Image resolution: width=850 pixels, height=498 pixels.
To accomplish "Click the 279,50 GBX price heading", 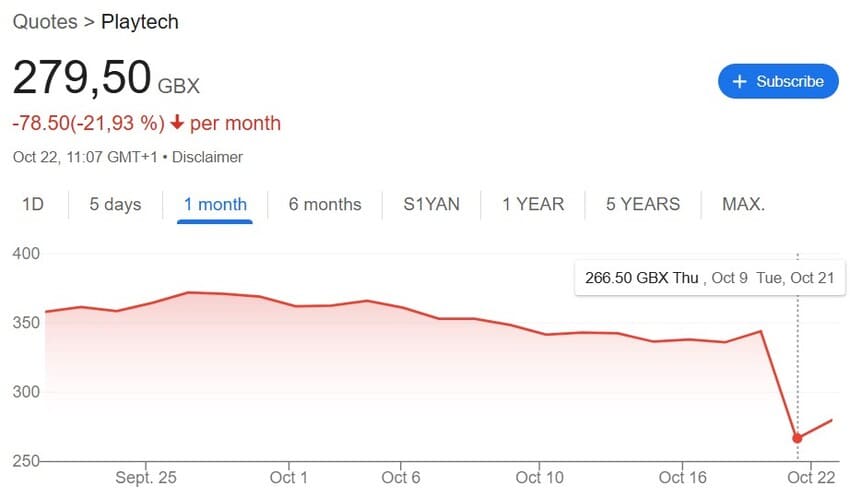I will (106, 79).
